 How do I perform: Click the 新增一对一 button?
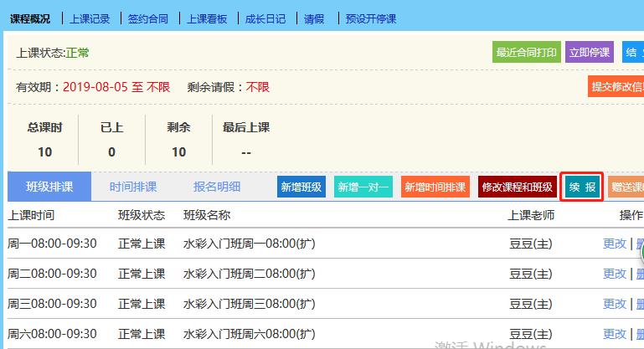(x=363, y=187)
